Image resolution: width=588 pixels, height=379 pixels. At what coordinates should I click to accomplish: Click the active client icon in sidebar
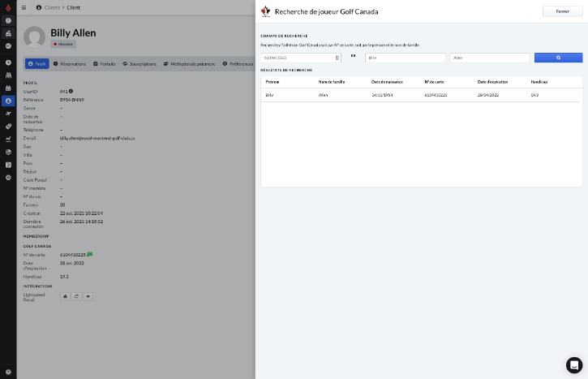click(x=8, y=101)
